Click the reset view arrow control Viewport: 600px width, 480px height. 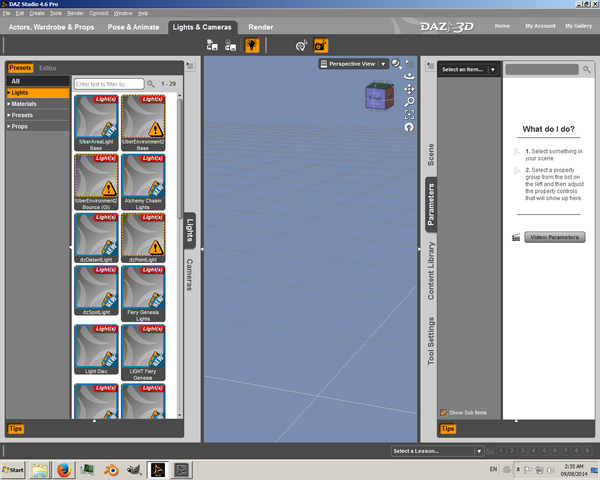409,127
